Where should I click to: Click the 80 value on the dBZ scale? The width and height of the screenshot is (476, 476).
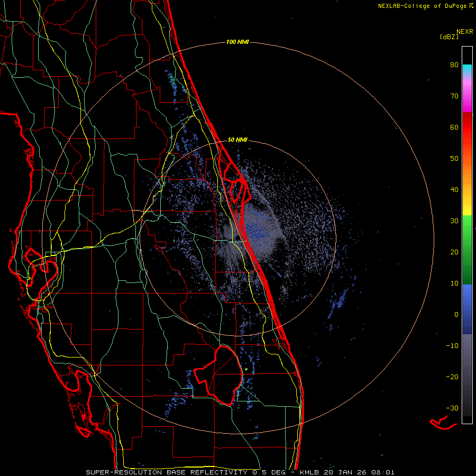454,65
